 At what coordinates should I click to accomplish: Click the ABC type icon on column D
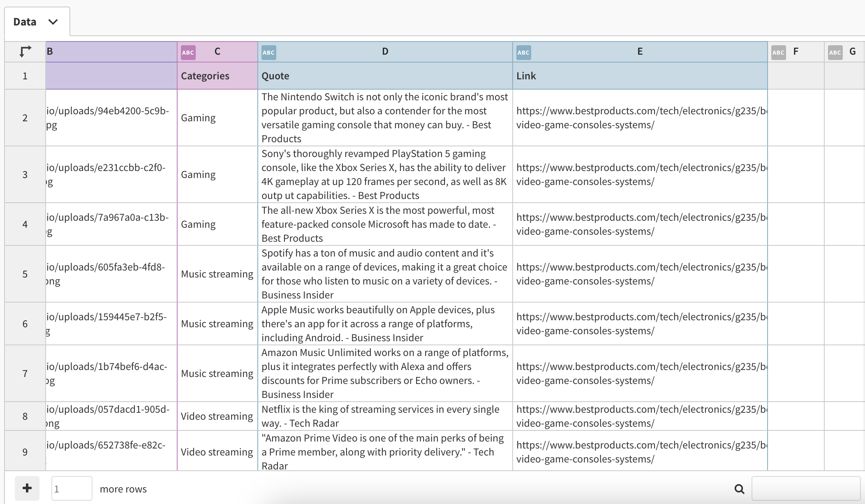(x=269, y=52)
